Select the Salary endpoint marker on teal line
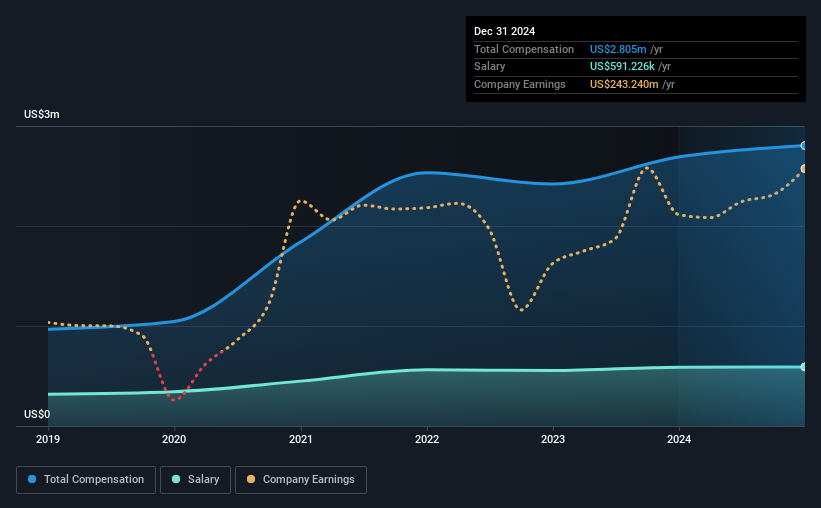The image size is (821, 508). pyautogui.click(x=804, y=367)
